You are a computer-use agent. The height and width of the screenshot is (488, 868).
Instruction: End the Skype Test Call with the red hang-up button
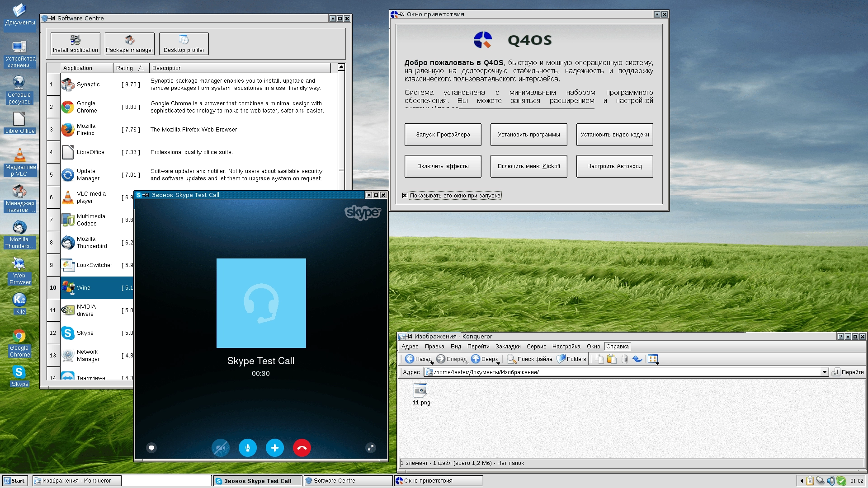tap(302, 448)
